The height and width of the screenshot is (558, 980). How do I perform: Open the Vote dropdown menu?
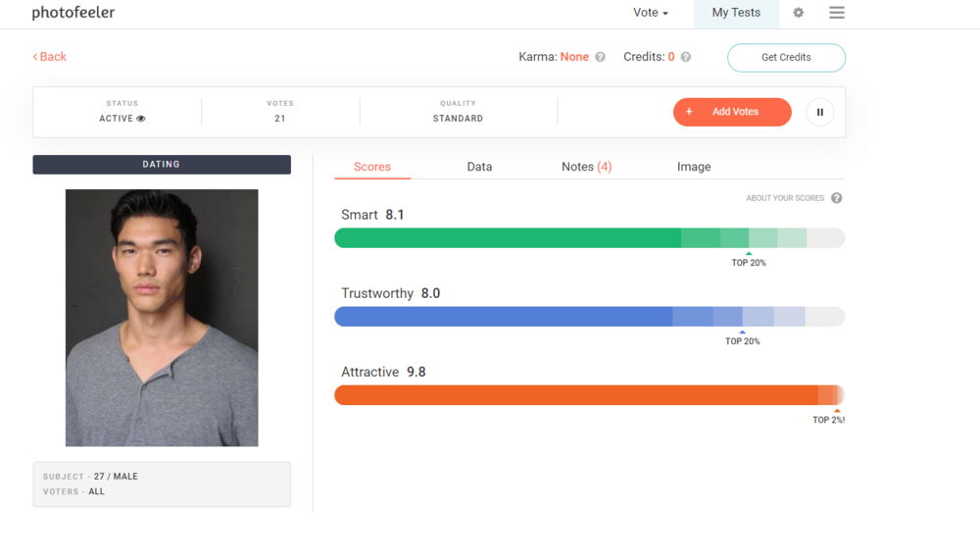click(x=651, y=13)
